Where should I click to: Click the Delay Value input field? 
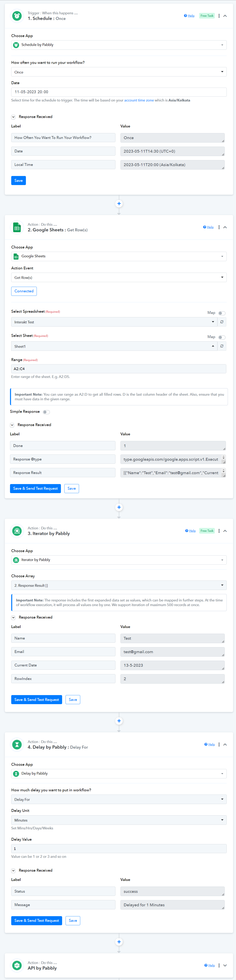pos(119,849)
